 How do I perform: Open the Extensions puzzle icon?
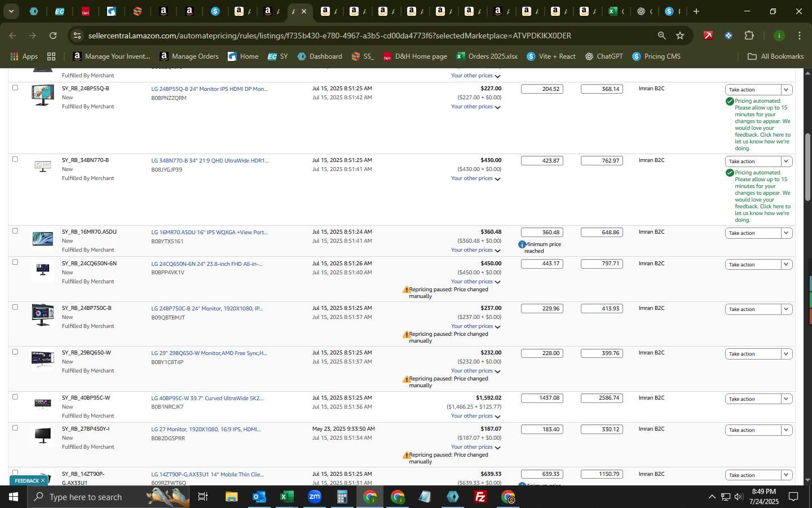[x=749, y=36]
